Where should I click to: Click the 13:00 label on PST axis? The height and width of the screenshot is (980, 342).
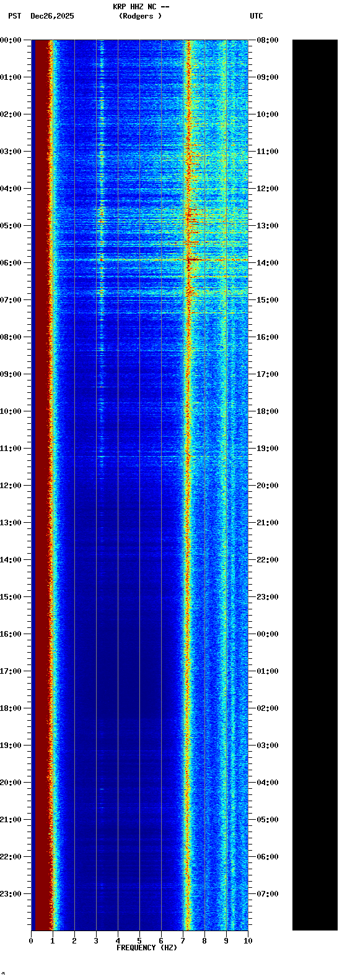tap(11, 523)
